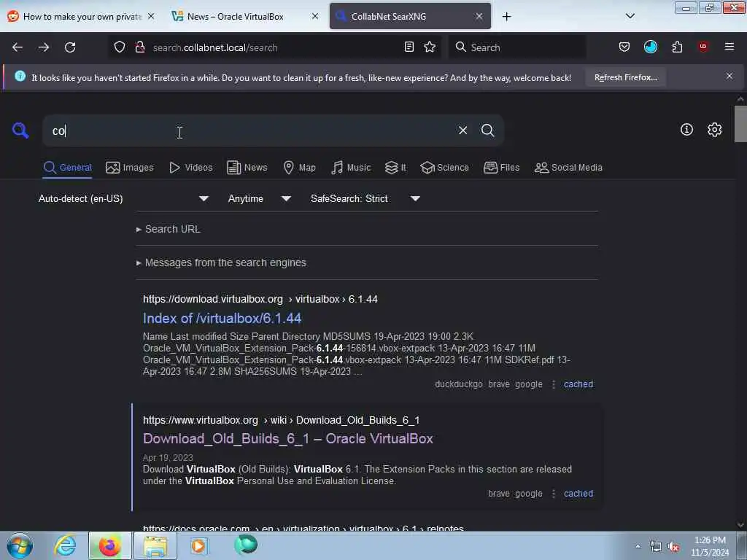Screen dimensions: 747x560
Task: Open the uBlock Origin extension
Action: (x=703, y=47)
